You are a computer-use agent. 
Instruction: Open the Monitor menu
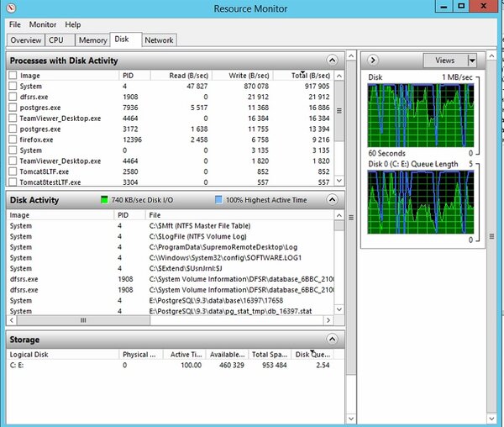pos(43,24)
